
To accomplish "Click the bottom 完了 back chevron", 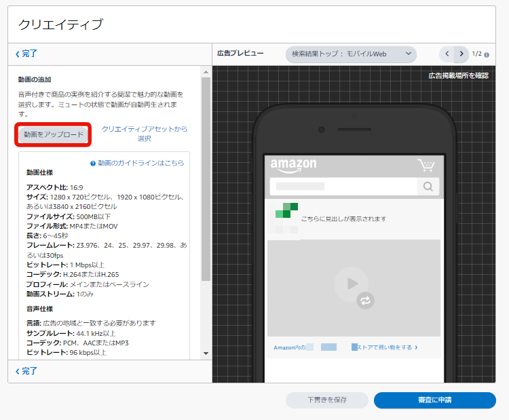I will pyautogui.click(x=18, y=371).
